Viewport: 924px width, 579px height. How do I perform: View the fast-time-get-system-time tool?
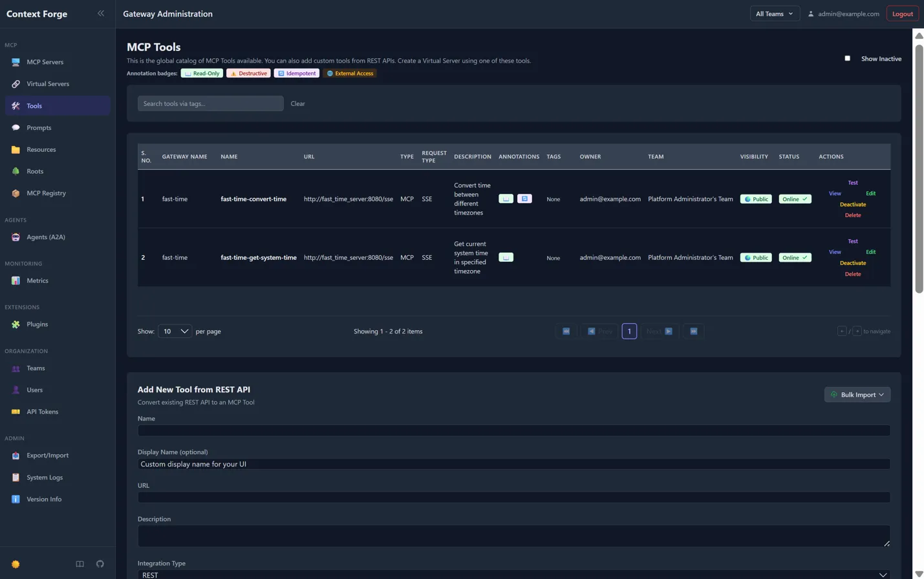[x=835, y=252]
